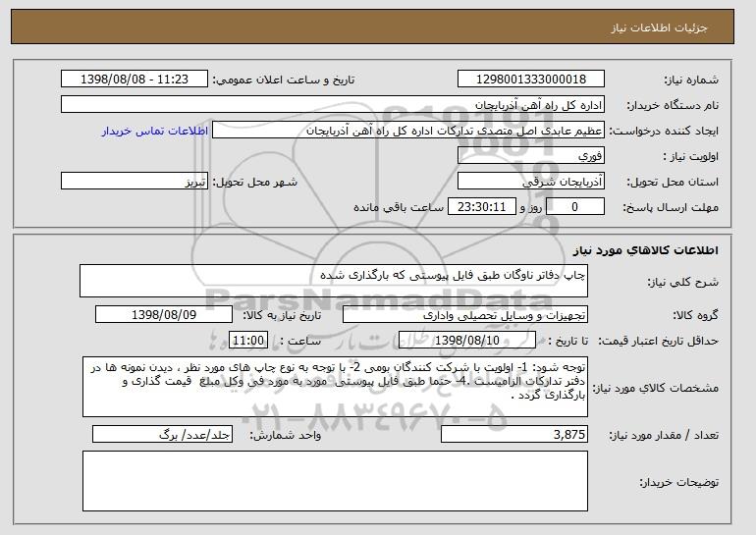Click the شماره نیاز field 1298001333000018
The image size is (756, 535).
531,80
